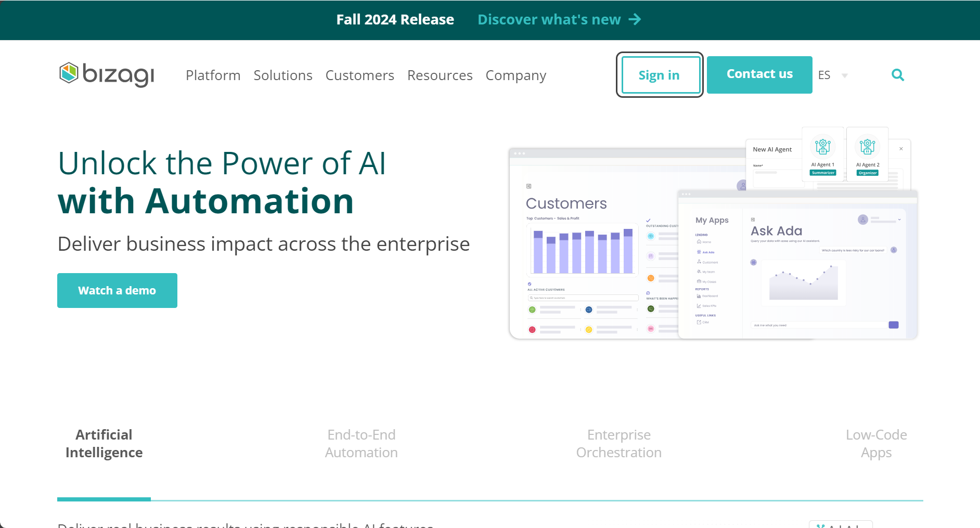980x528 pixels.
Task: Select the Artificial Intelligence tab
Action: (104, 444)
